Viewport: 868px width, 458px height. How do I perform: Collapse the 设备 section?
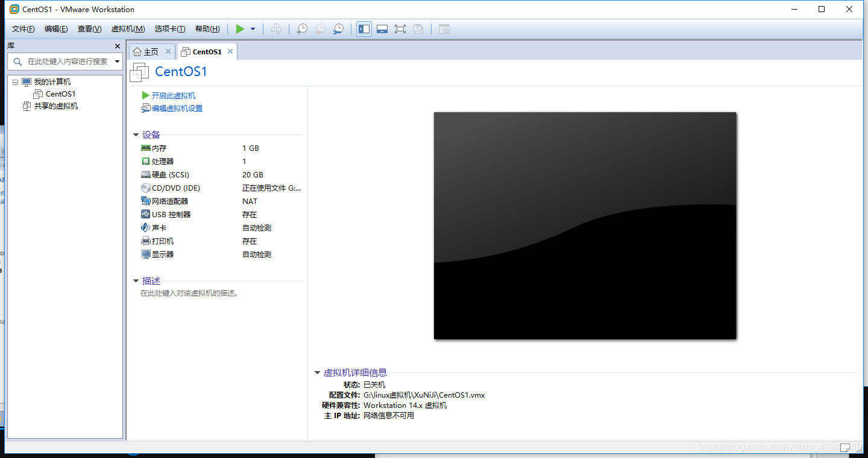pos(136,135)
